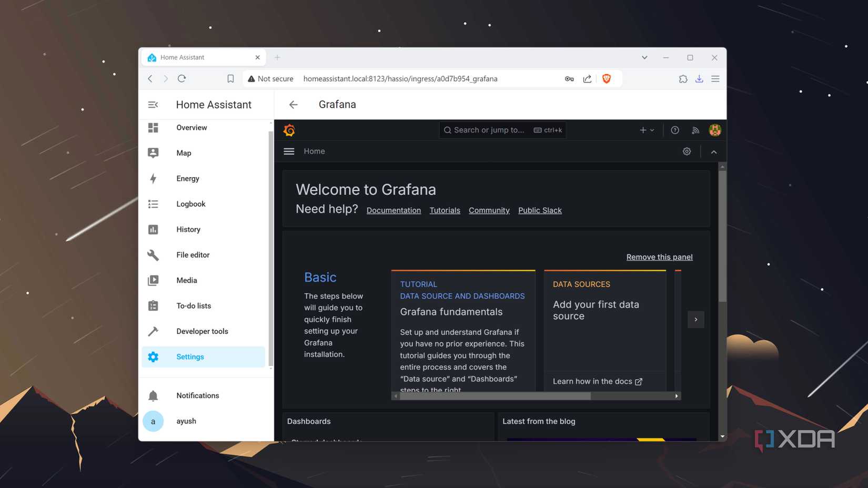Toggle the Grafana navigation menu
Screen dimensions: 868x488
[x=289, y=151]
